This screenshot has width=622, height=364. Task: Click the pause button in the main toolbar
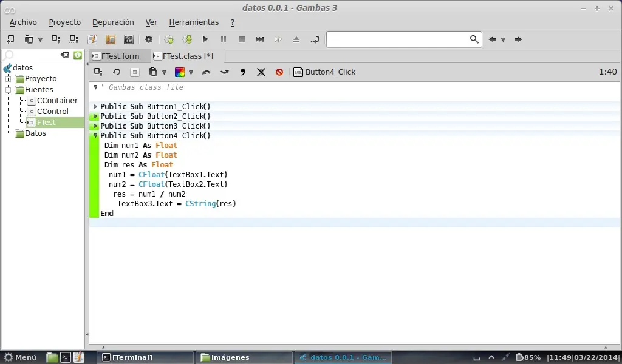click(224, 39)
